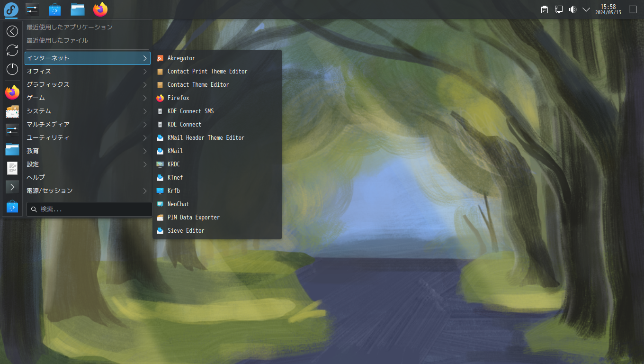Launch Firefox from Internet submenu
644x364 pixels.
pyautogui.click(x=217, y=98)
